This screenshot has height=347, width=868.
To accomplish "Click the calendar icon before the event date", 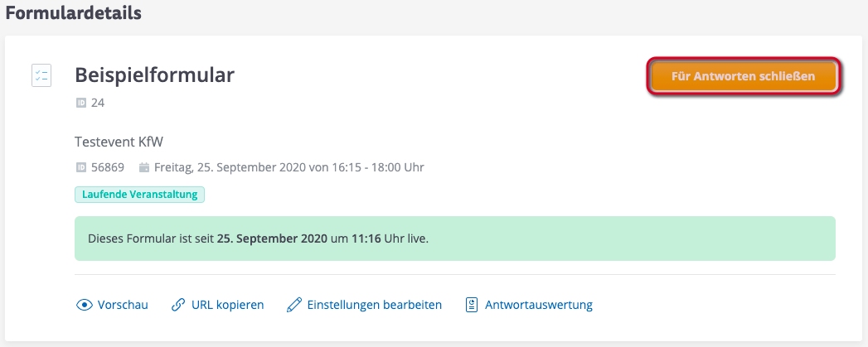I will click(144, 167).
